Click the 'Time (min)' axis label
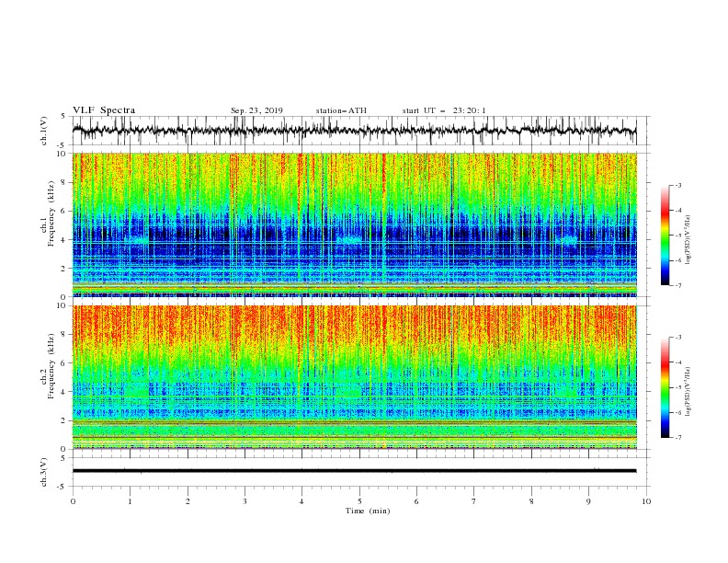Image resolution: width=728 pixels, height=563 pixels. [x=368, y=511]
